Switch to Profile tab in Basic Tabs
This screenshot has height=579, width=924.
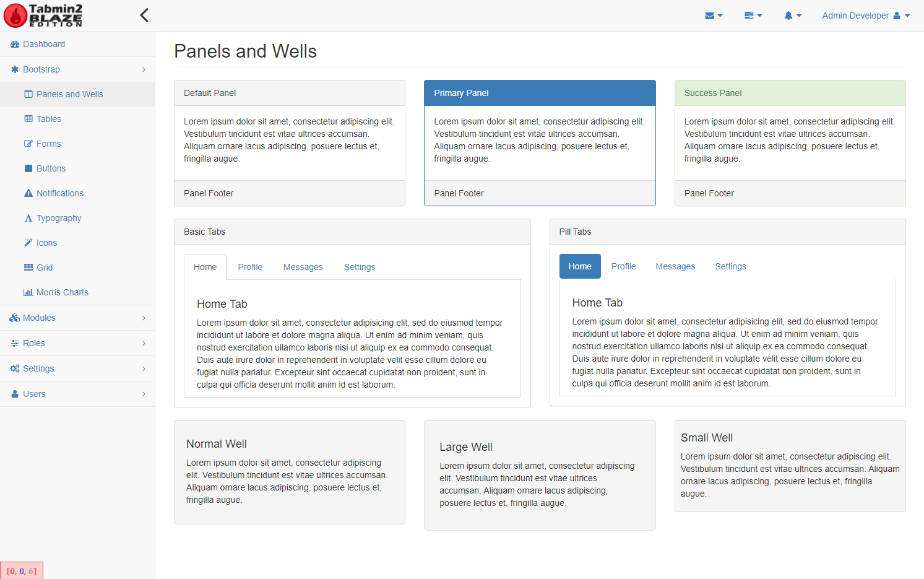250,267
